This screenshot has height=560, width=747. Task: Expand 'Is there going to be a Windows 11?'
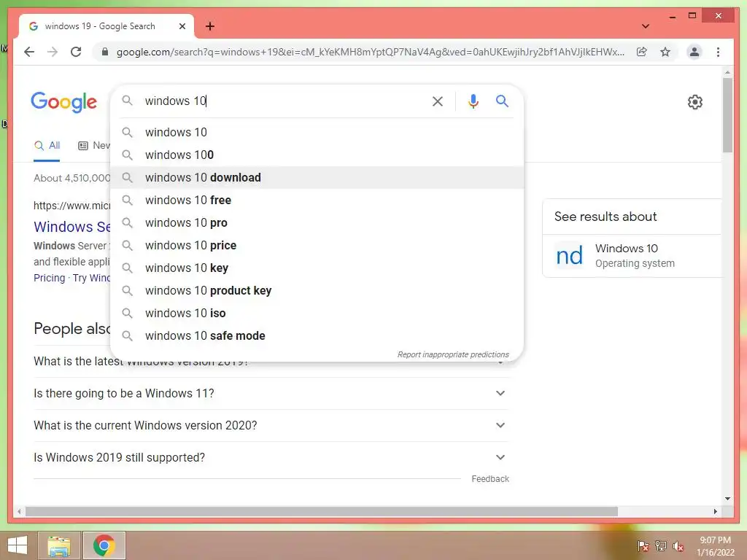(271, 393)
